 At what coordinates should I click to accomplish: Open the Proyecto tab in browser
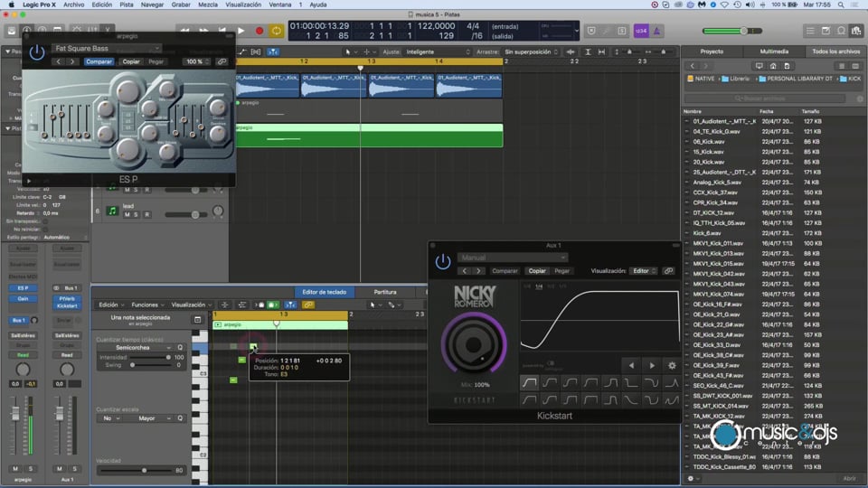712,52
